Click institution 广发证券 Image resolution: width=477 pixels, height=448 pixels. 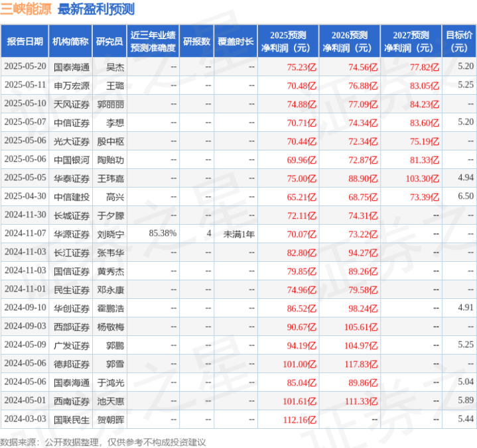click(72, 345)
